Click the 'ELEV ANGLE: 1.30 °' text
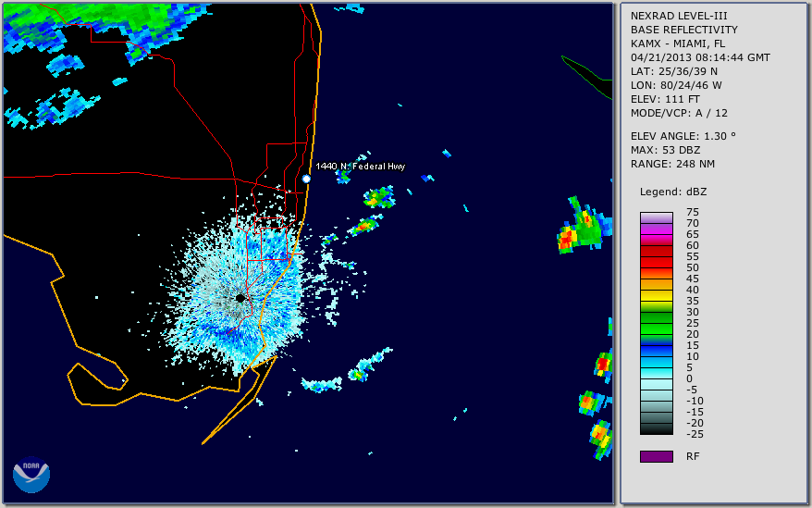812x508 pixels. pyautogui.click(x=683, y=136)
